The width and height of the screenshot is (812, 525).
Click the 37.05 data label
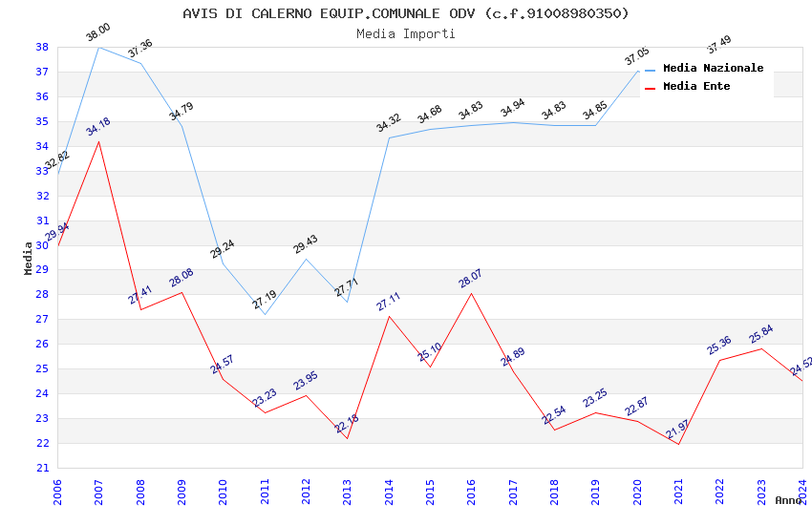point(636,56)
